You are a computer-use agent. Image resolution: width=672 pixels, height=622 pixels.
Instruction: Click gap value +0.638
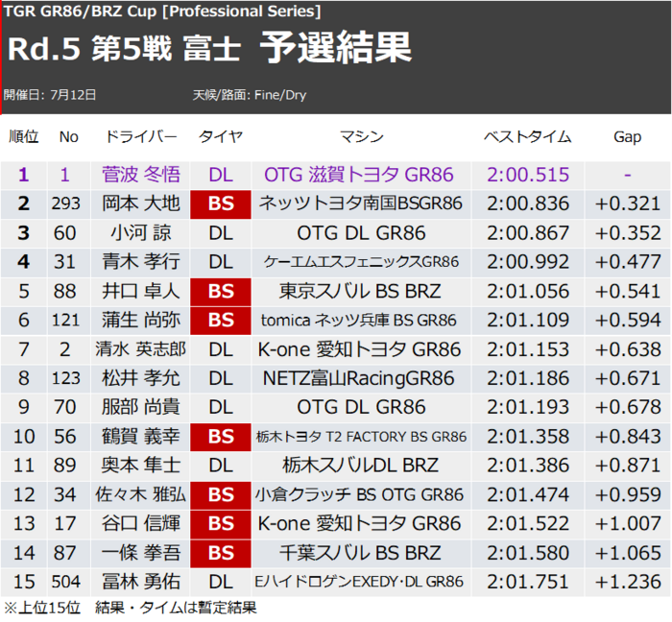628,349
